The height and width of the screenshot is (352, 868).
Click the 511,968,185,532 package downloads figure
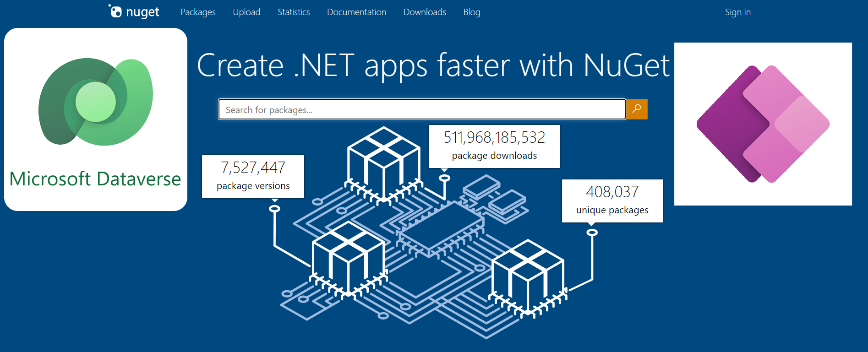coord(494,146)
